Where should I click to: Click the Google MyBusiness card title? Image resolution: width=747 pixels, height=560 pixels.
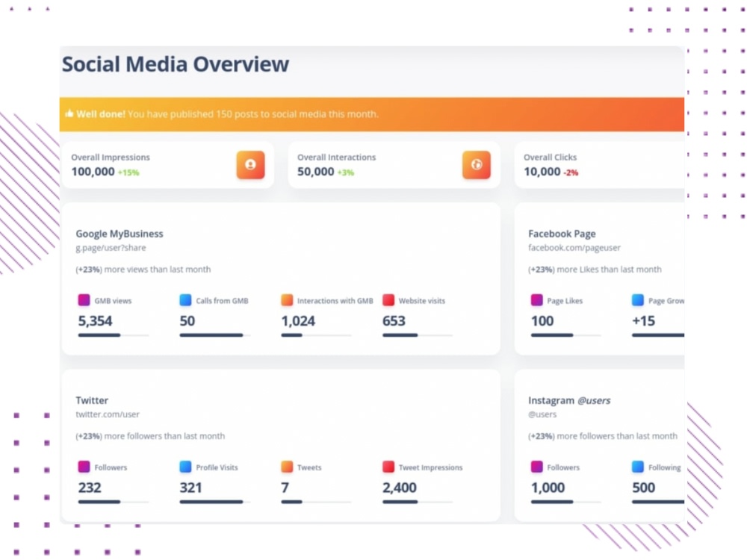point(119,234)
